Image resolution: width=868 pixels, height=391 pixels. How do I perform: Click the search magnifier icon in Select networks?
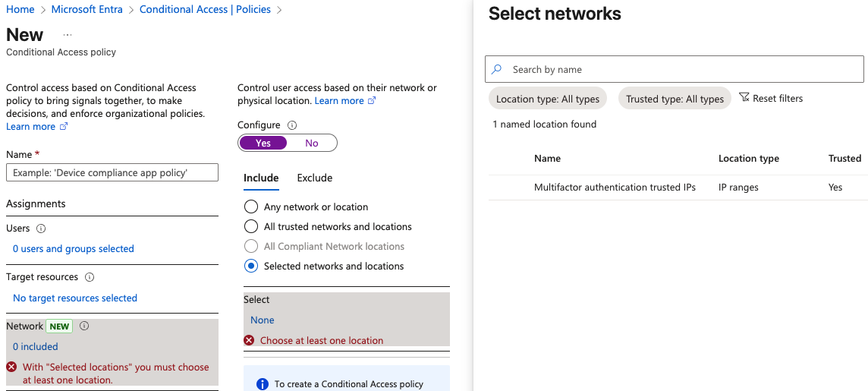click(497, 69)
